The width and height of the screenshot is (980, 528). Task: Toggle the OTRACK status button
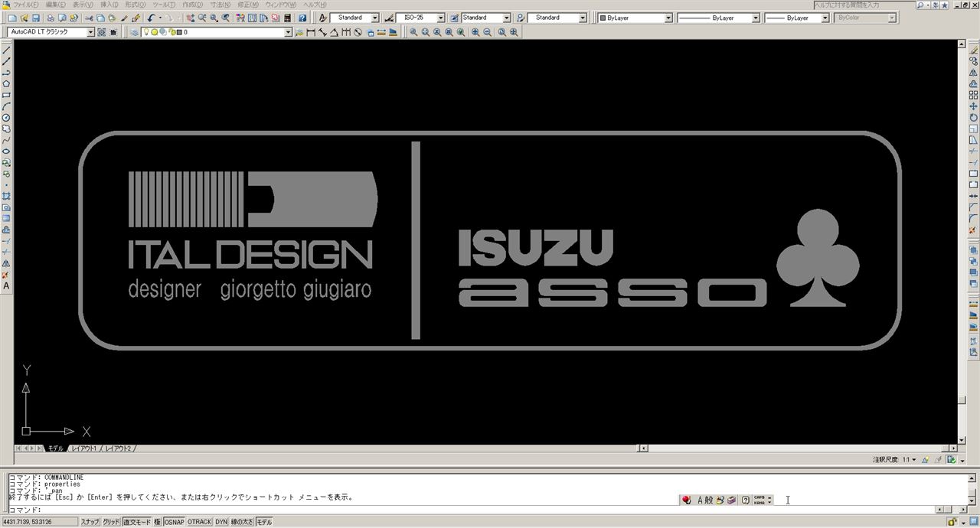click(x=199, y=522)
